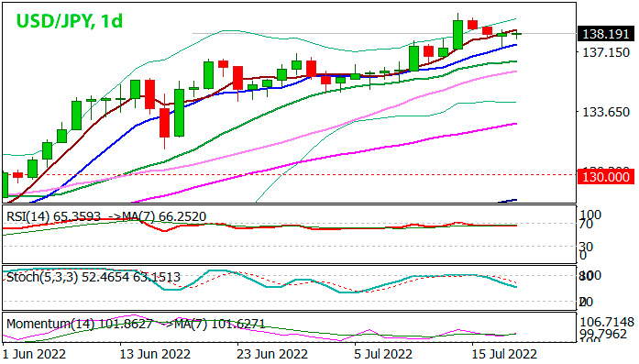Click the RSI 30 level label

[x=586, y=247]
